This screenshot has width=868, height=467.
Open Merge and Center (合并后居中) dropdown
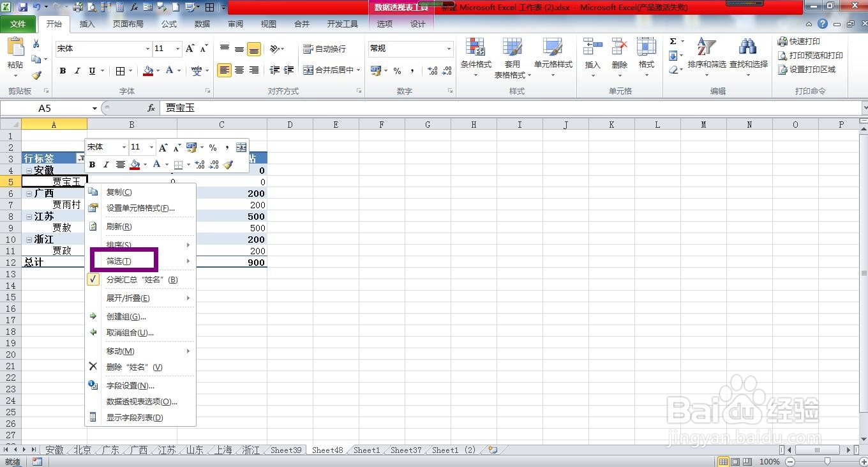click(x=359, y=70)
